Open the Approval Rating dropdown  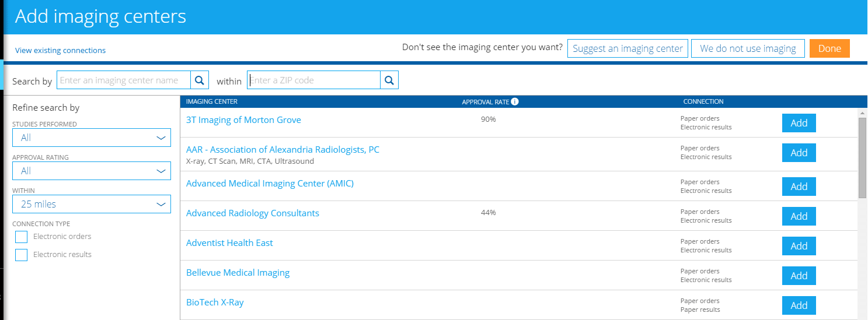tap(92, 171)
